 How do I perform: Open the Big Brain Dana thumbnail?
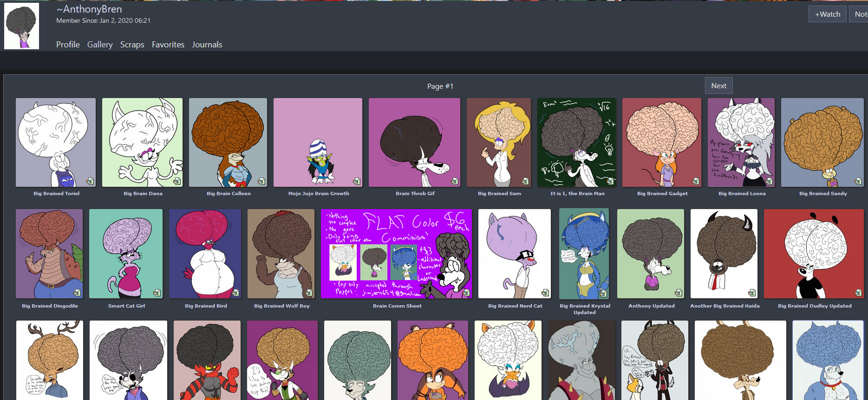[142, 142]
